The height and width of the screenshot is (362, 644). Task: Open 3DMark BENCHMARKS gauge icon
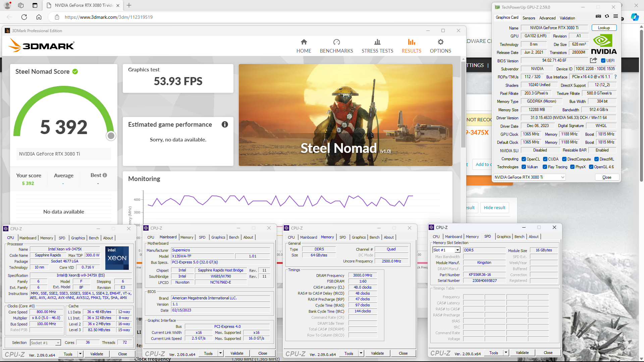336,42
